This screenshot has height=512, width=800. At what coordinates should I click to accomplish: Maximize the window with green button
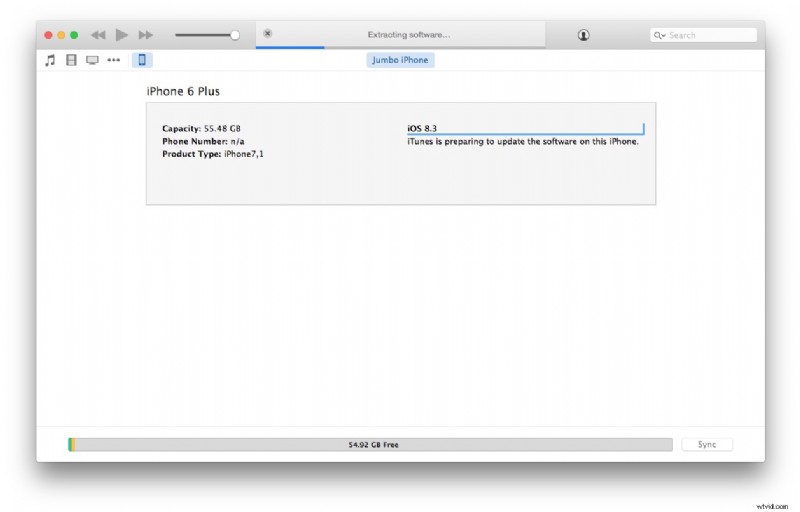coord(74,35)
